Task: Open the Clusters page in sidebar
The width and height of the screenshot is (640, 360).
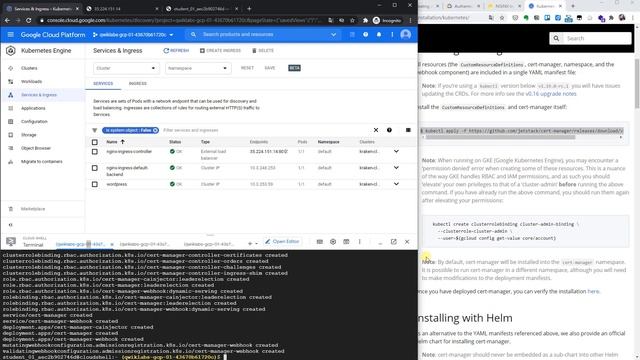Action: pyautogui.click(x=29, y=68)
